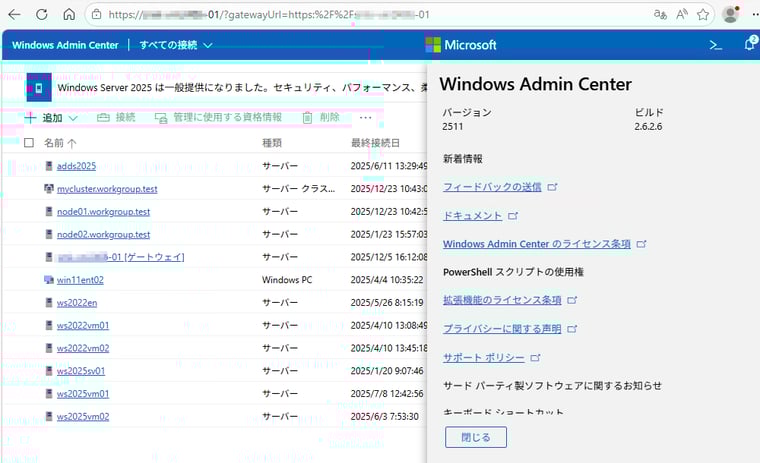Click 新着情報 in the about panel
760x463 pixels.
click(x=462, y=159)
